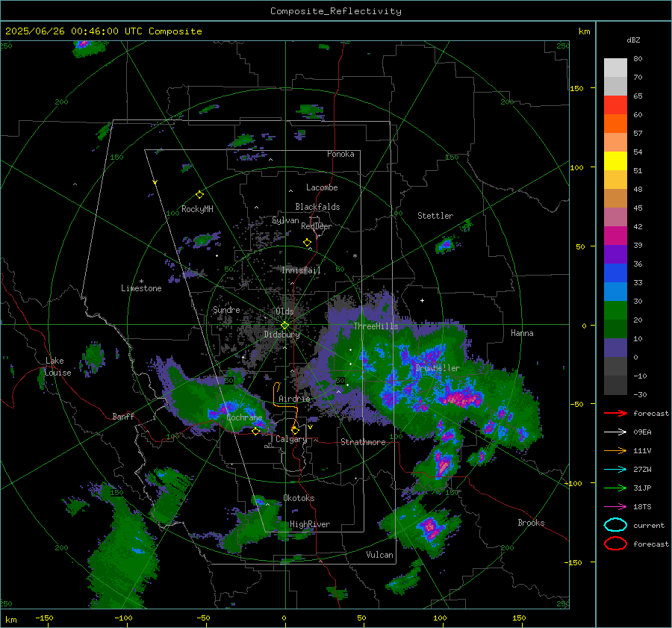Pick the yellow 54 dBZ color swatch
Viewport: 672px width, 628px height.
point(615,161)
